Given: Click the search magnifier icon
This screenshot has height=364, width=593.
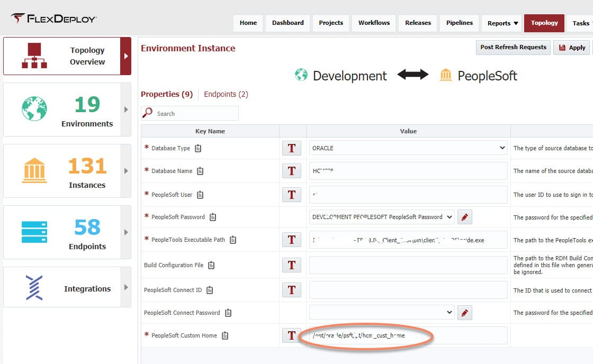Looking at the screenshot, I should click(x=148, y=113).
